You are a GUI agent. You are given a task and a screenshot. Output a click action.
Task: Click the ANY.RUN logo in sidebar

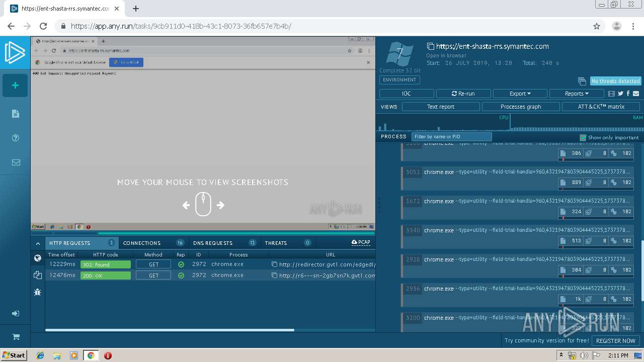point(15,53)
